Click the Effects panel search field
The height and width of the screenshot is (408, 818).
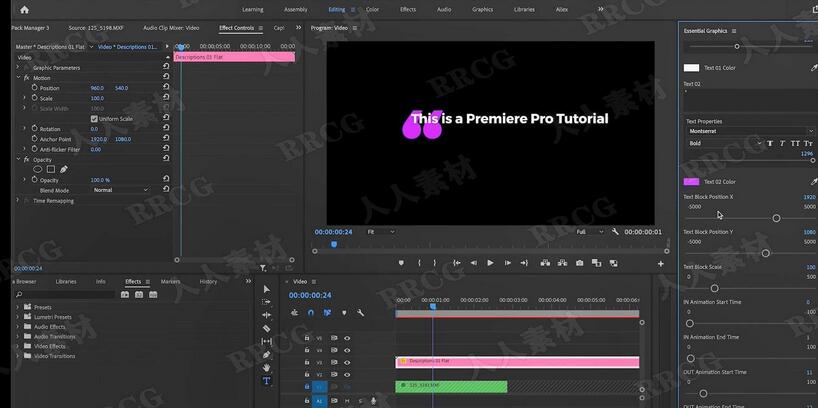[x=65, y=295]
